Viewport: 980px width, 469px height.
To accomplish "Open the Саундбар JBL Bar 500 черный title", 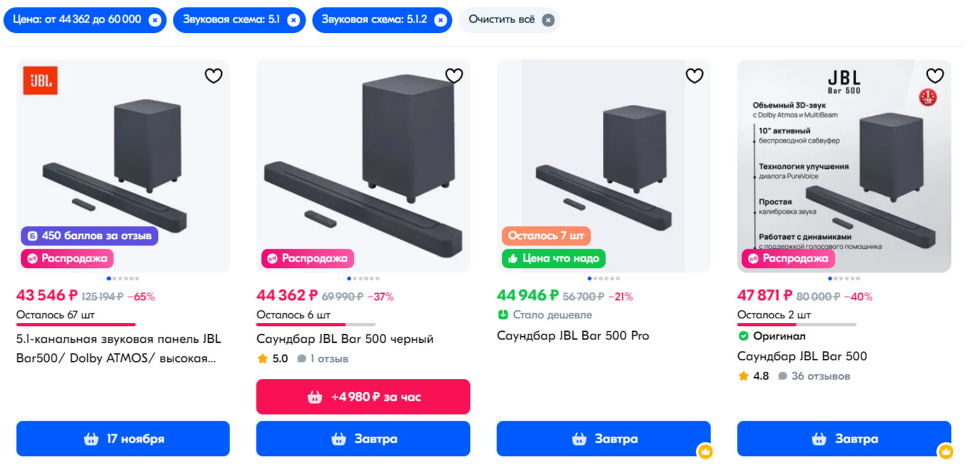I will pyautogui.click(x=345, y=339).
